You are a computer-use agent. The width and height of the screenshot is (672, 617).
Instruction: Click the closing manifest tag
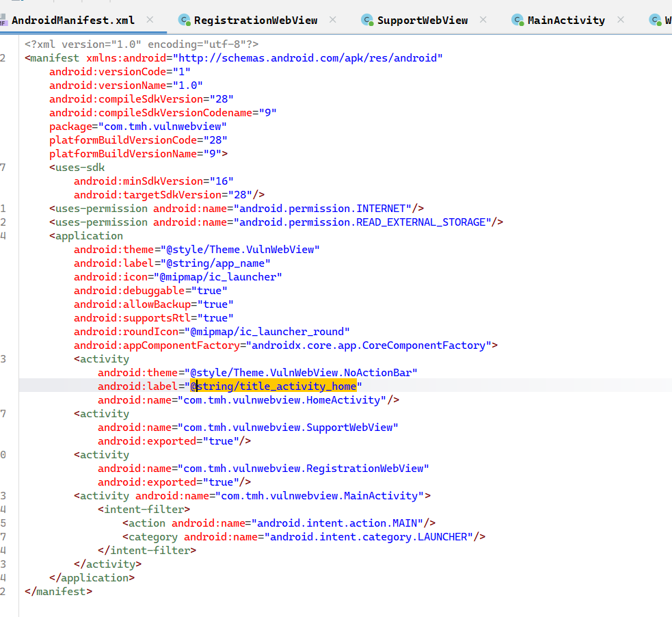pos(57,591)
